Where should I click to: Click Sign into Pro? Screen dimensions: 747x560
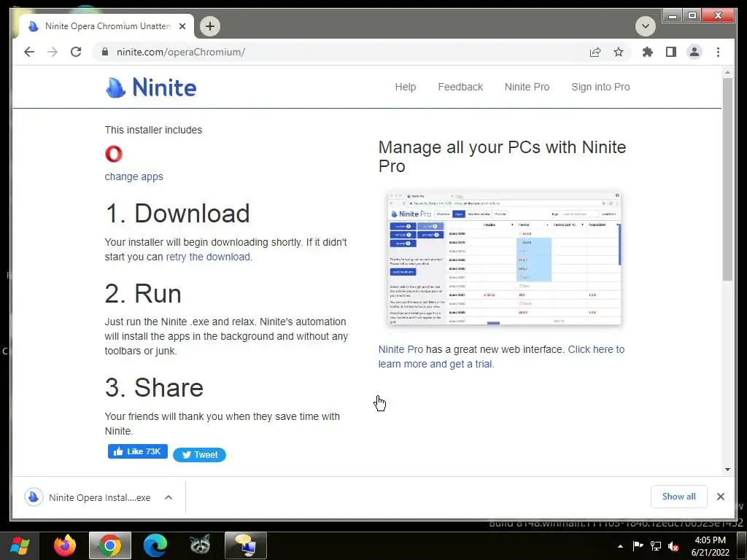point(600,87)
